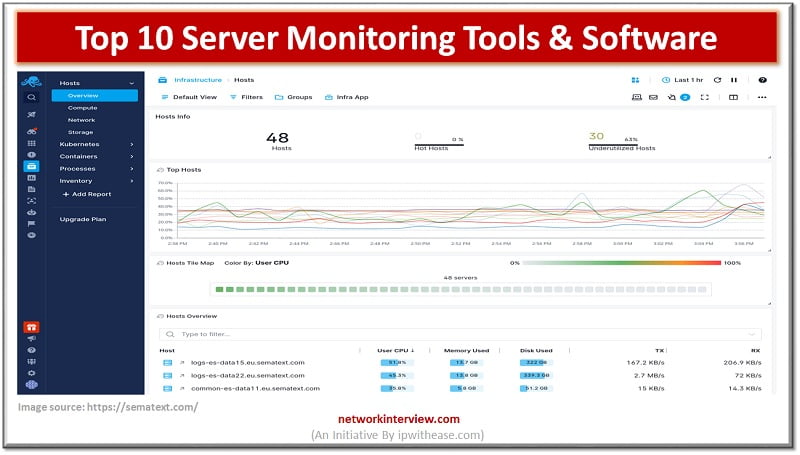The height and width of the screenshot is (455, 800).
Task: Click the flag icon in the sidebar
Action: 32,223
